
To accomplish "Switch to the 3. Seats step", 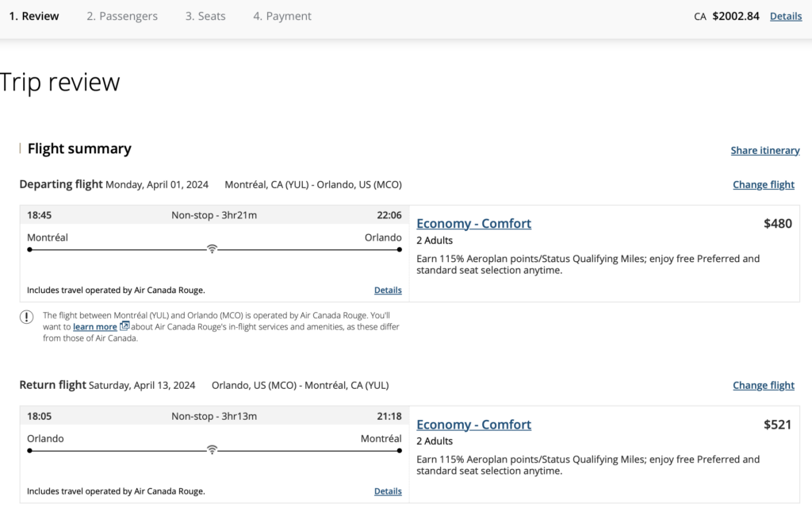I will (x=205, y=16).
